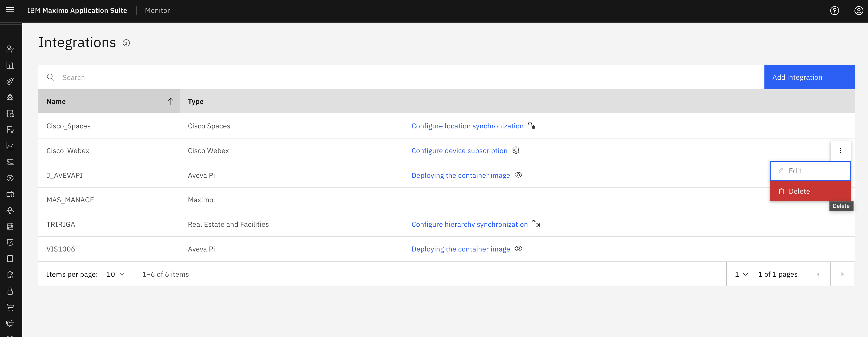Click the clipboard lock sidebar icon
Viewport: 868px width, 337px height.
tap(10, 275)
